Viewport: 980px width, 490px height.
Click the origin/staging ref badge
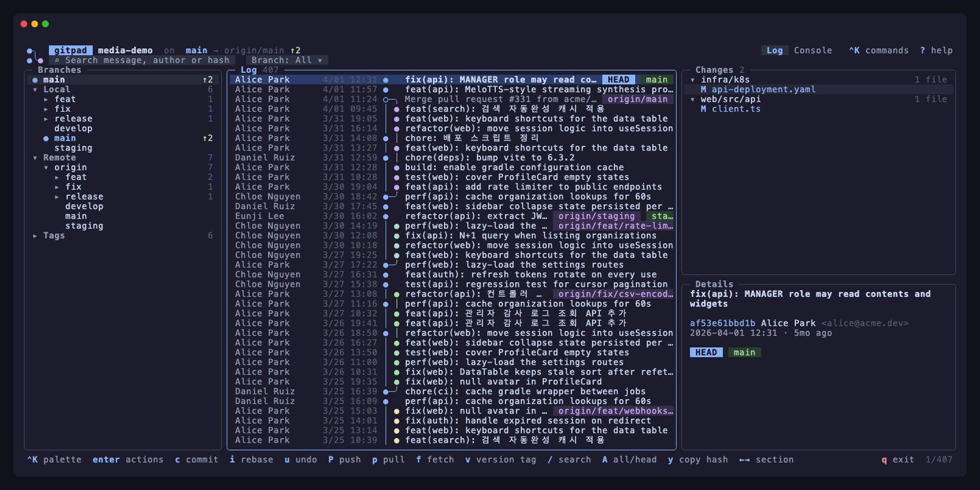pyautogui.click(x=596, y=216)
